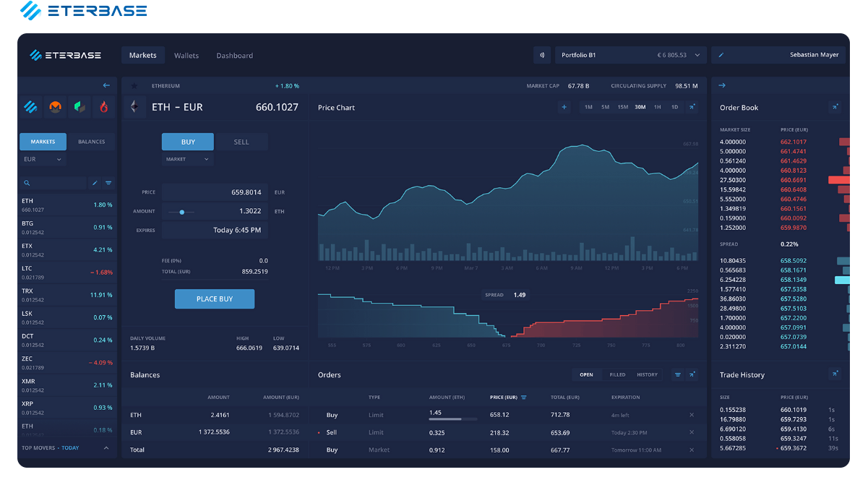This screenshot has width=868, height=480.
Task: Open the Dashboard tab
Action: coord(235,55)
